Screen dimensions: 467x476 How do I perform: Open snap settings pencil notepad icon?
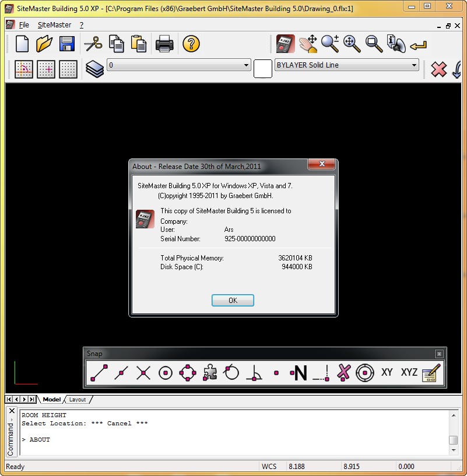pos(431,372)
